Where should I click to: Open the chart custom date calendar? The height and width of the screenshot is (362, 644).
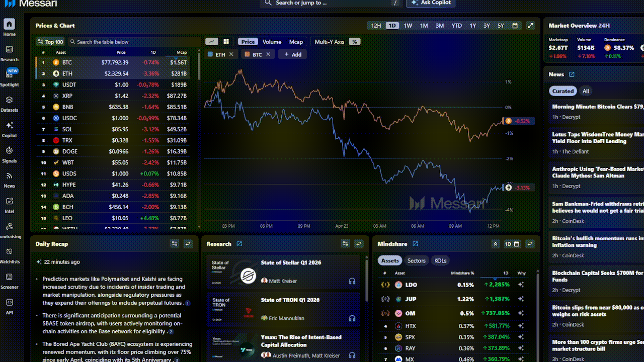515,26
